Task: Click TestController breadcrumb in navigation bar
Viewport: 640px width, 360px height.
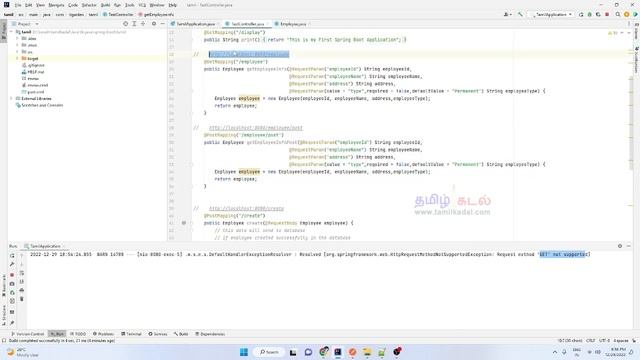Action: pyautogui.click(x=118, y=14)
